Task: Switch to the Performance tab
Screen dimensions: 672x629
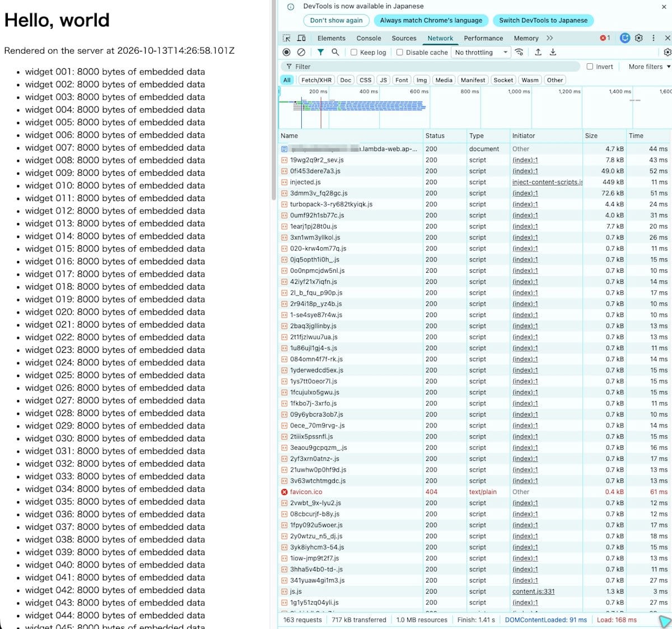Action: [x=483, y=38]
